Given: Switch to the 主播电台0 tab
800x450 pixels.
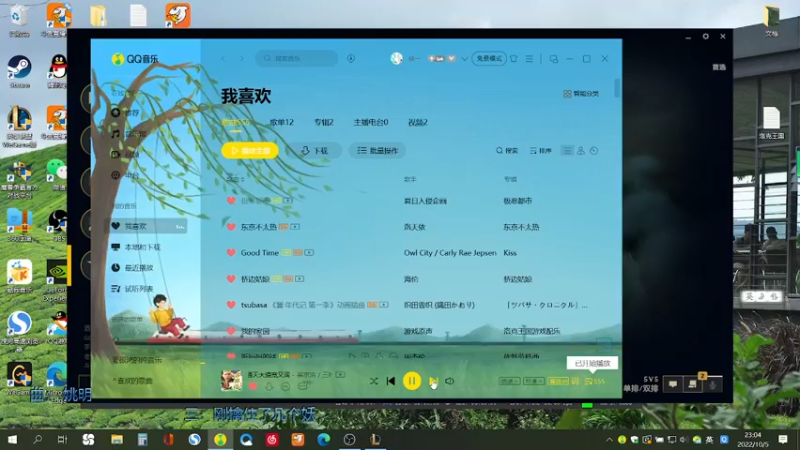Looking at the screenshot, I should pos(371,122).
